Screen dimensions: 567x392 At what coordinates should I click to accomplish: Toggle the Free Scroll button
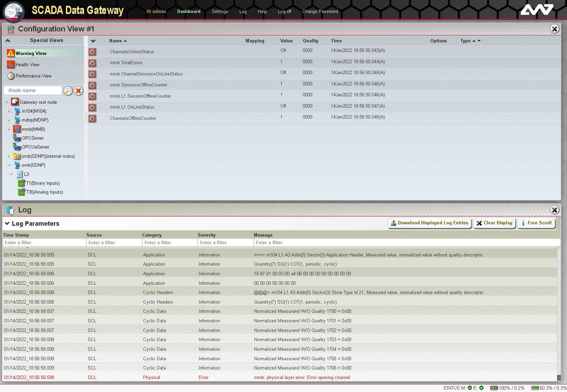click(536, 223)
